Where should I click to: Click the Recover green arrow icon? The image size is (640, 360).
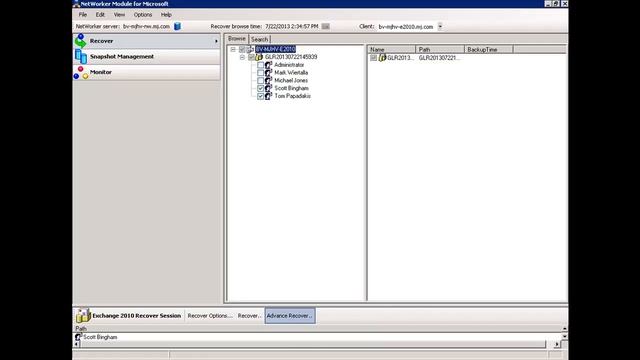(81, 41)
